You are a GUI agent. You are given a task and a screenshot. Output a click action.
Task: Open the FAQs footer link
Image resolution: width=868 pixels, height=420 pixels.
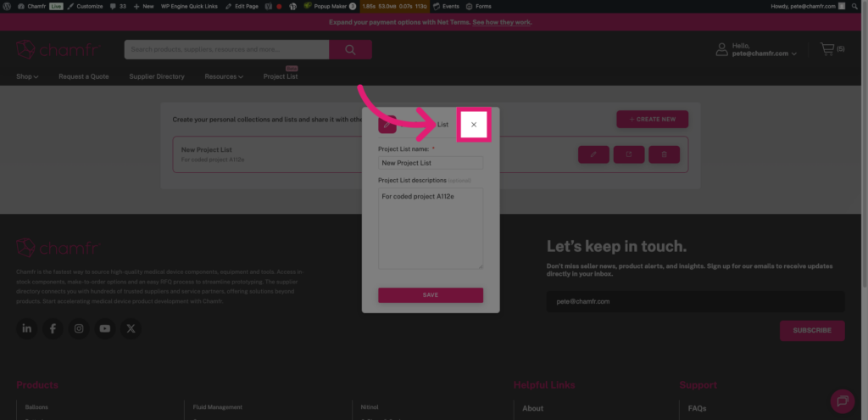click(697, 408)
